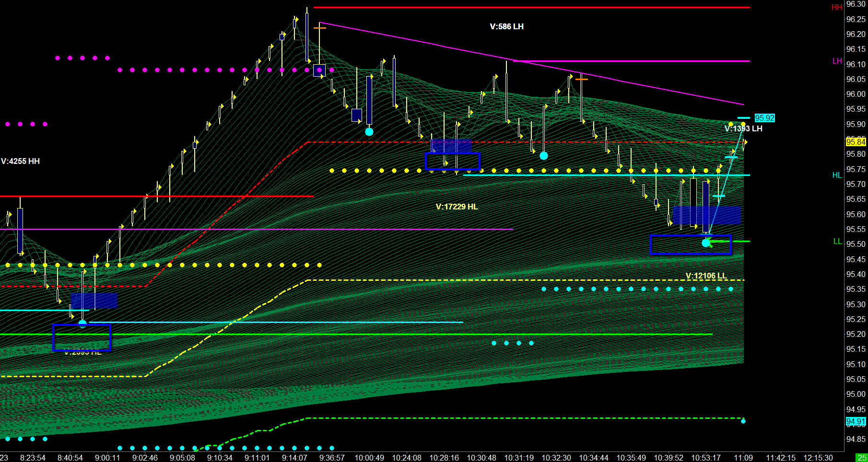
Task: Click the 9:00:11 time axis label
Action: (x=107, y=458)
